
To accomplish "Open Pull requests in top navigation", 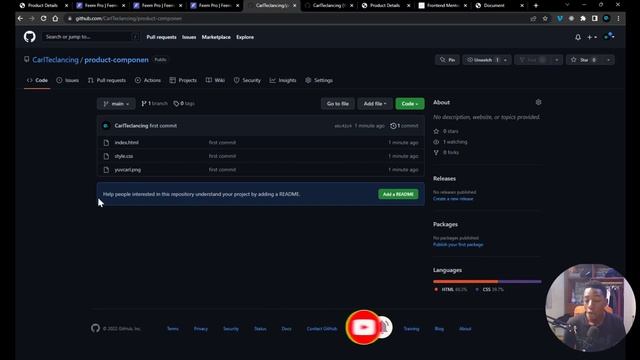I will (162, 37).
